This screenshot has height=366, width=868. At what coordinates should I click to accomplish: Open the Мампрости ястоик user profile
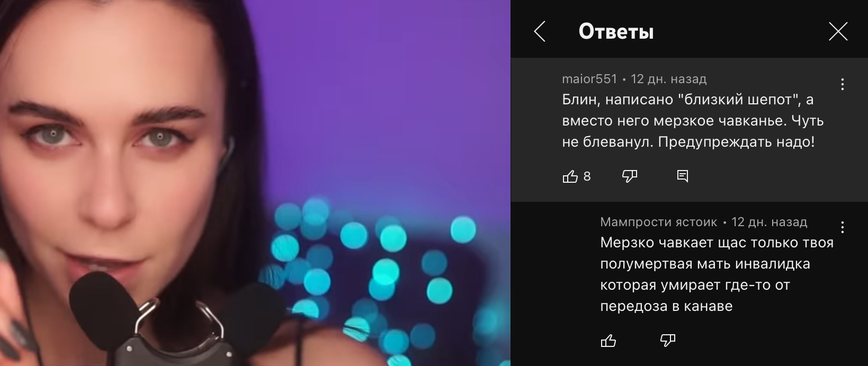pyautogui.click(x=658, y=222)
